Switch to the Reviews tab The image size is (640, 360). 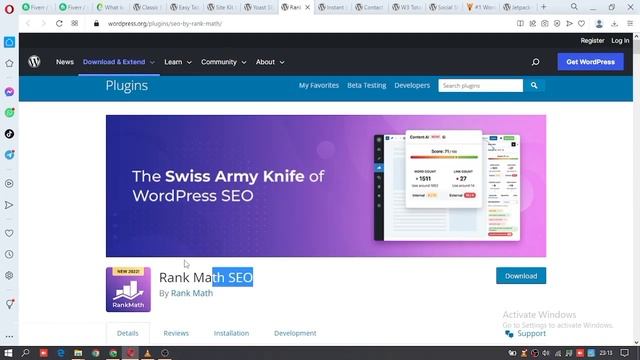(176, 333)
